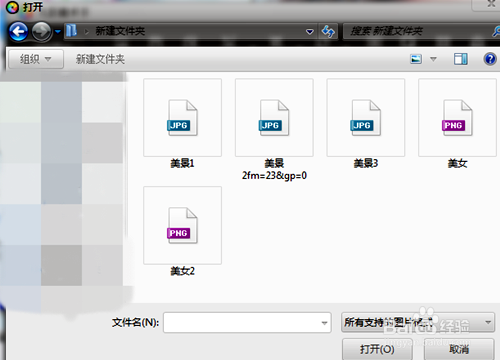Viewport: 500px width, 360px height.
Task: Open the 组织 organize menu
Action: coord(36,59)
